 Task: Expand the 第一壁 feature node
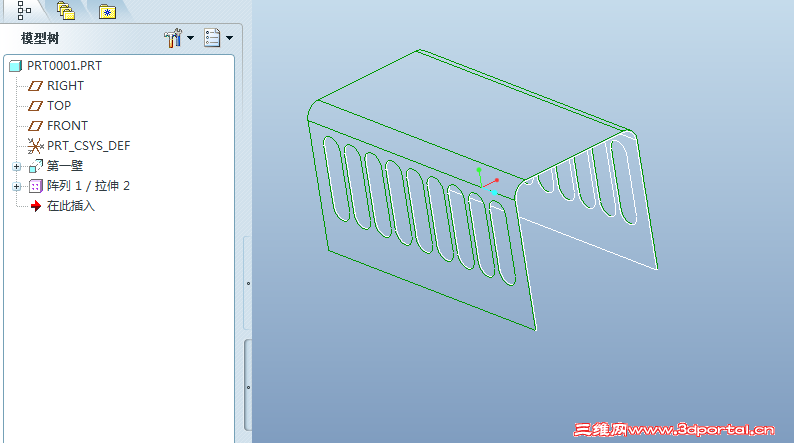(16, 166)
